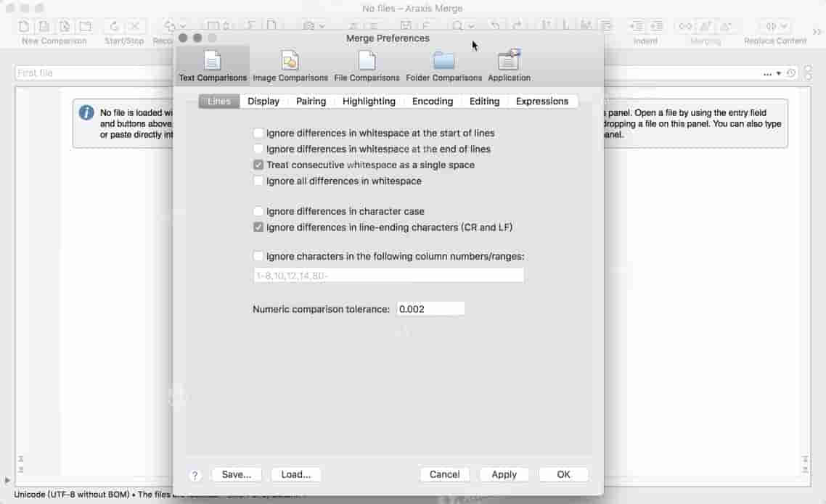Switch to the Pairing tab

point(311,101)
